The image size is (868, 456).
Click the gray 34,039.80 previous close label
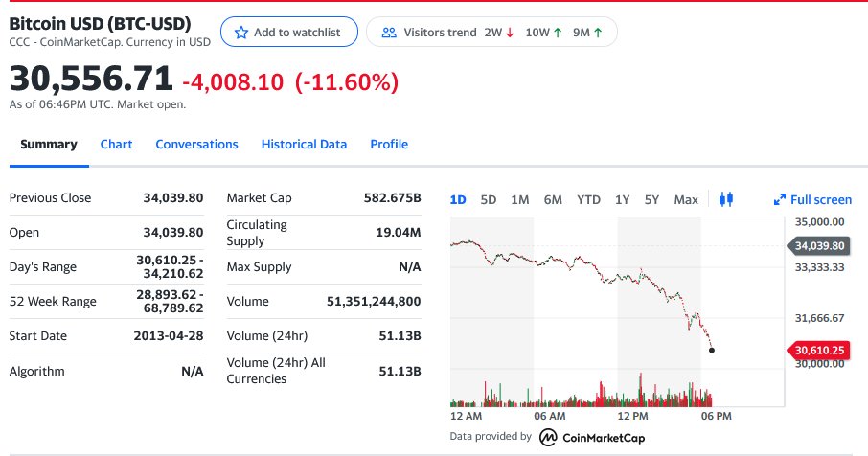pos(818,245)
